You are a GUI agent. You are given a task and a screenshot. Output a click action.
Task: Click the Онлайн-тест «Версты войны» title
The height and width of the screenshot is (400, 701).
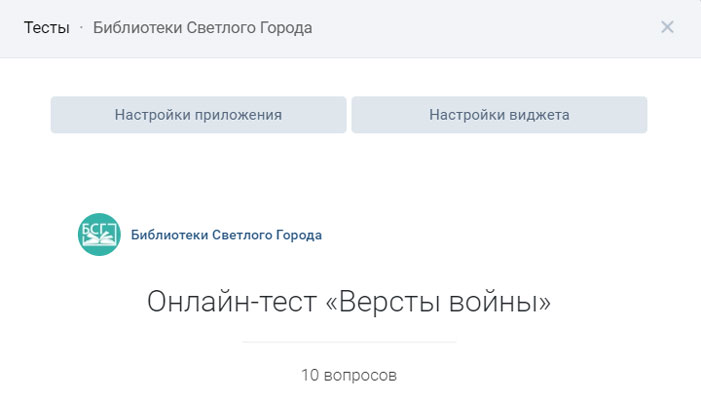(349, 302)
